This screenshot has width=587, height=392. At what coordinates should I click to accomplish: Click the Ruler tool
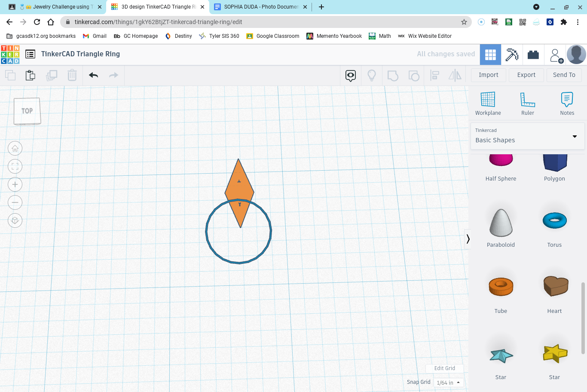527,103
